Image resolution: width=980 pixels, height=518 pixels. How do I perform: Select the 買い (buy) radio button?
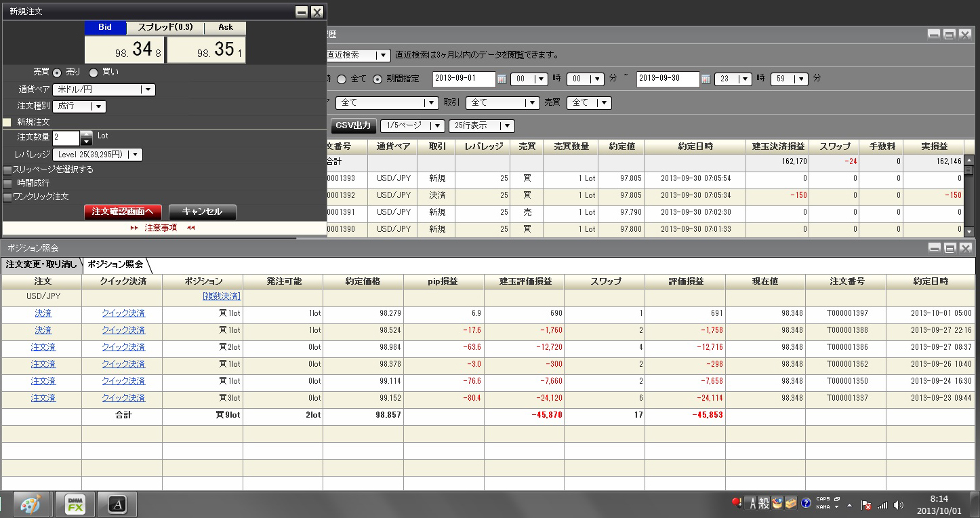click(94, 72)
